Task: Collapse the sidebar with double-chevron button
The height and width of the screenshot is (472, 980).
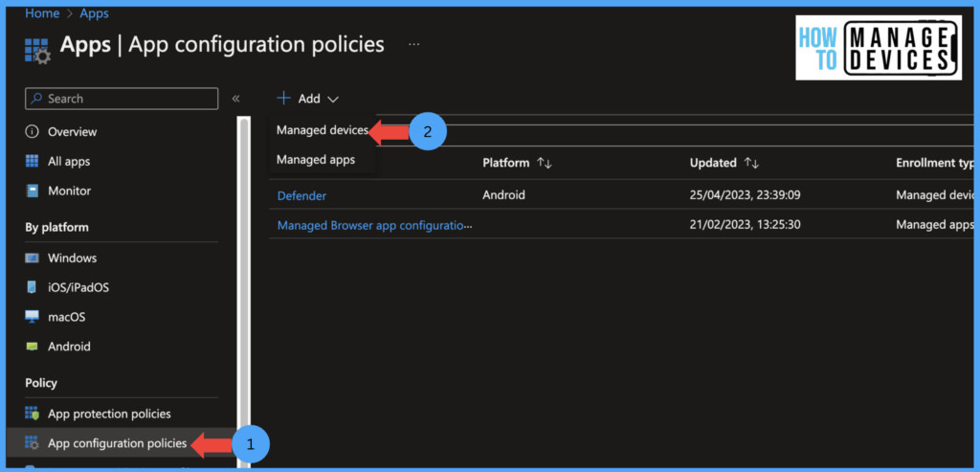Action: point(235,99)
